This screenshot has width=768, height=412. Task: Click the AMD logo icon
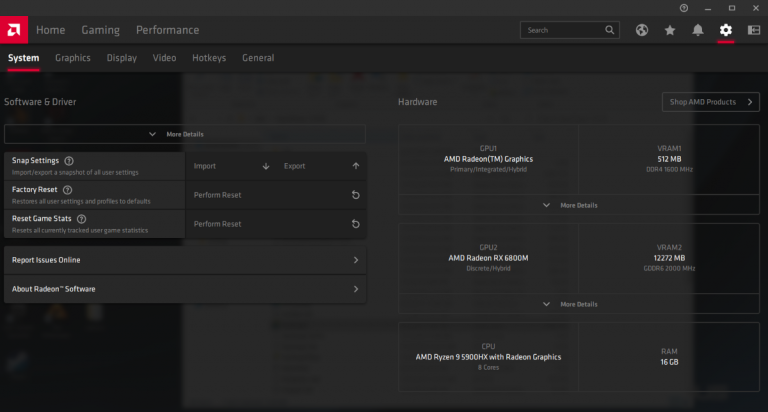click(x=14, y=30)
